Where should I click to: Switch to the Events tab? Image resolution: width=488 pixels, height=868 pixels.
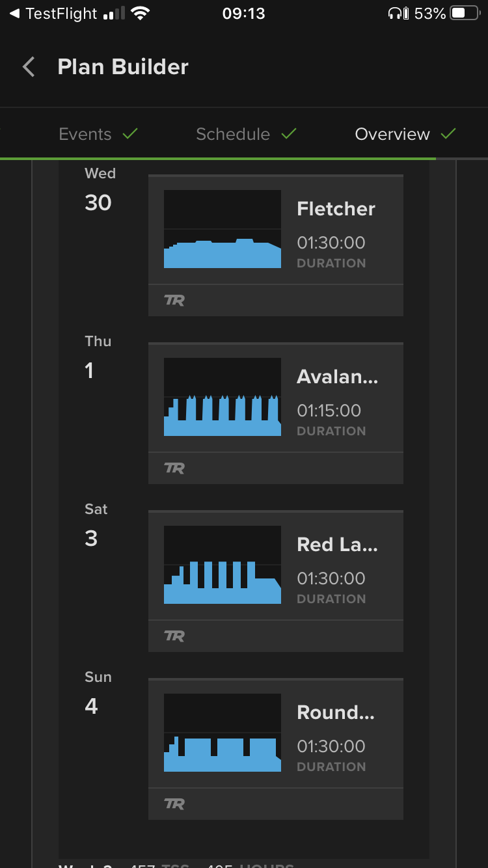pyautogui.click(x=85, y=134)
